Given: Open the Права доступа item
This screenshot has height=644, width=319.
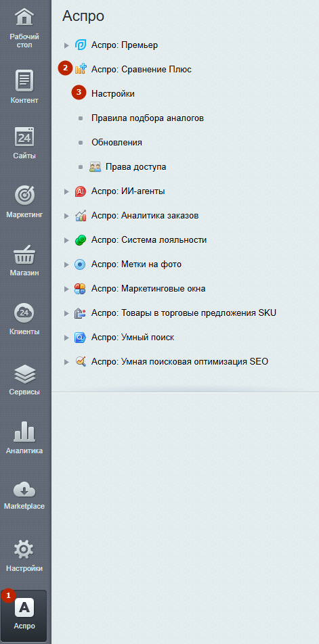Looking at the screenshot, I should tap(135, 166).
